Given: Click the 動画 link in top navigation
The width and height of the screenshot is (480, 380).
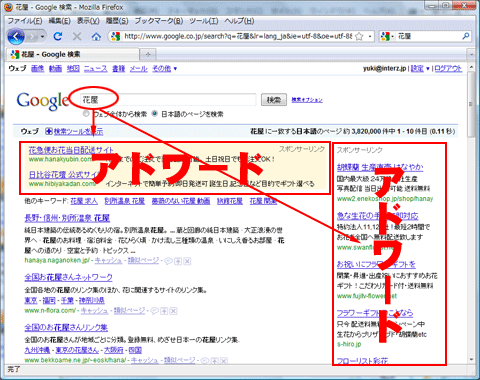Looking at the screenshot, I should click(x=55, y=68).
